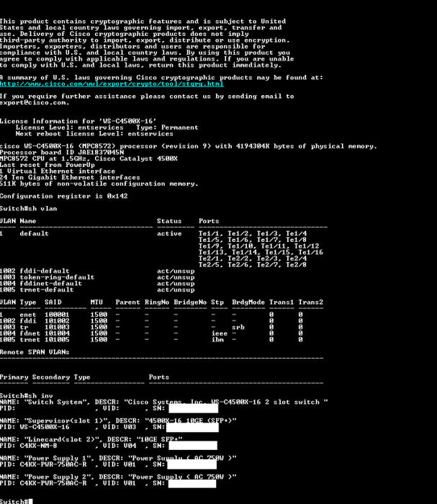Click the 'srb' BrdgMode value
437x504 pixels.
238,327
